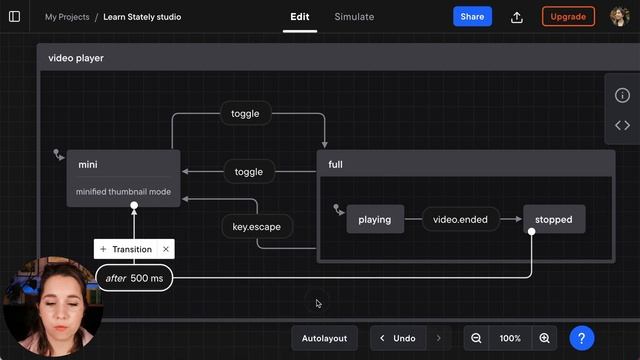The height and width of the screenshot is (360, 640).
Task: Select the mini state node
Action: [123, 178]
